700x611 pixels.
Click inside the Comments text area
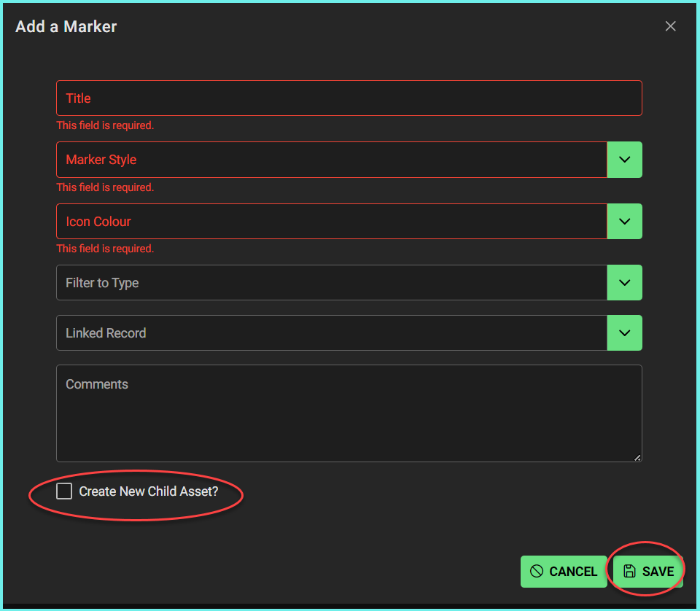coord(349,419)
